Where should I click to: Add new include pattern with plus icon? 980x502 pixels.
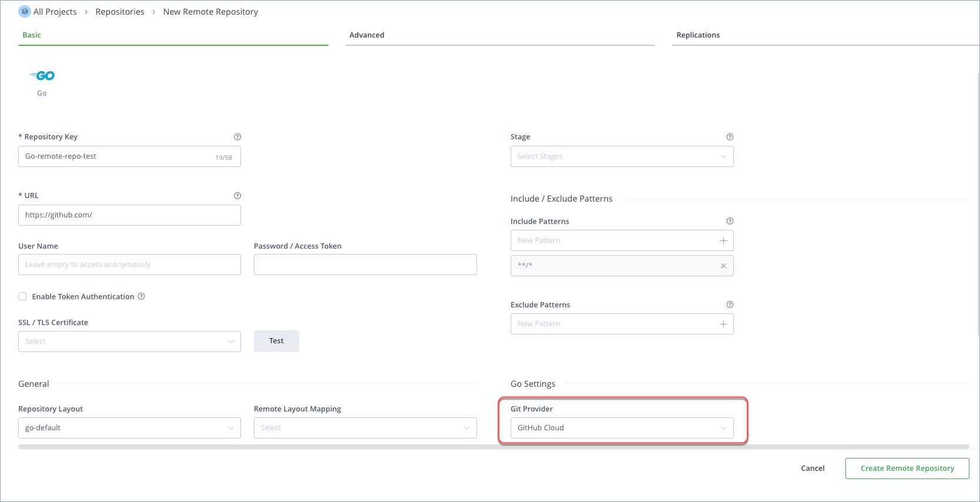[723, 240]
